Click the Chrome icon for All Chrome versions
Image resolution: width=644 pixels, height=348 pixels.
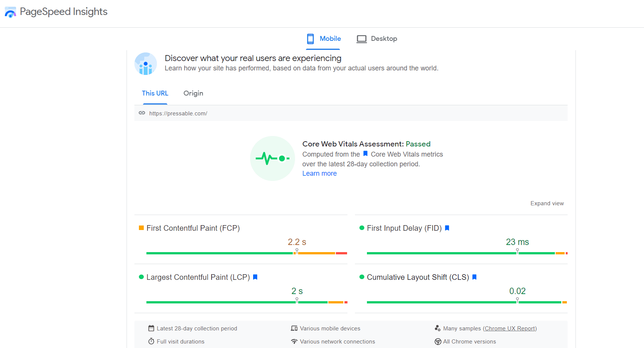(x=438, y=342)
